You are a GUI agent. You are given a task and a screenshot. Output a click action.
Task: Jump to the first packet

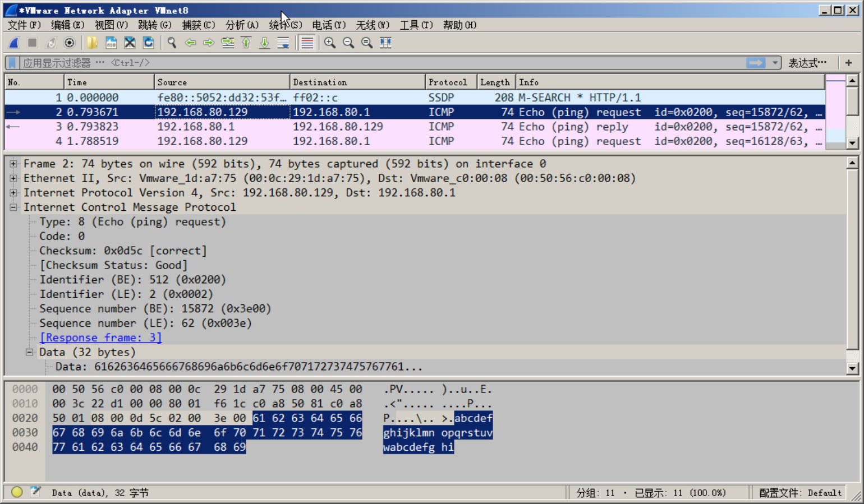[246, 43]
